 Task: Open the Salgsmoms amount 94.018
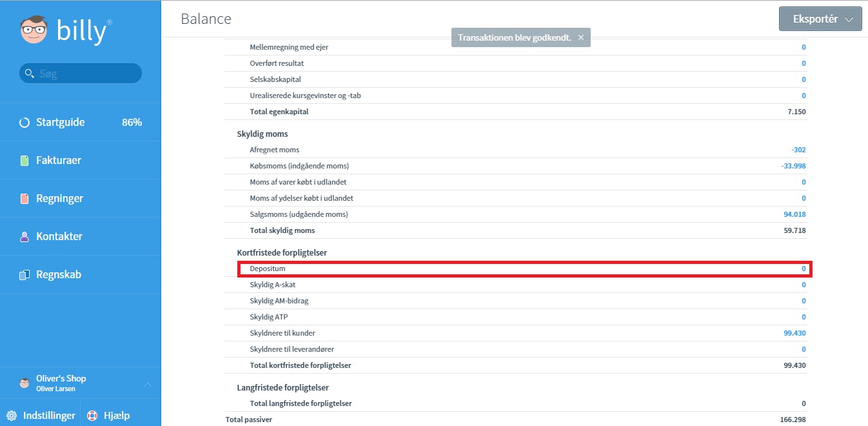coord(794,214)
